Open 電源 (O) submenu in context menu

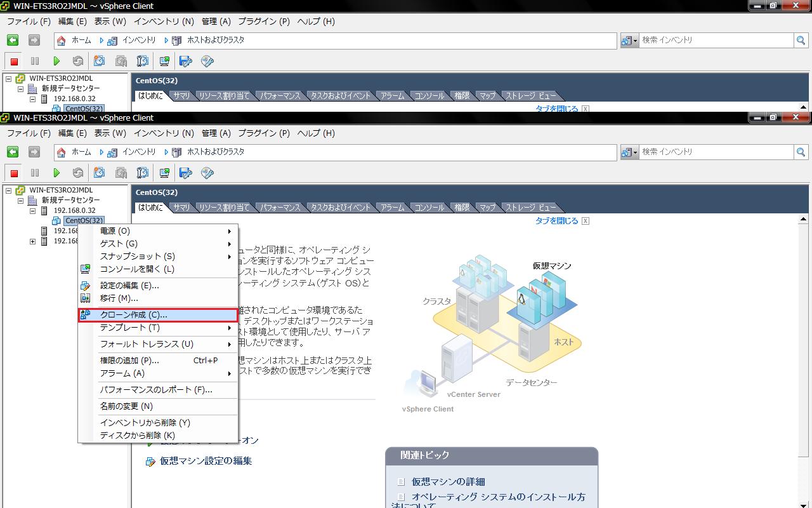(x=158, y=231)
